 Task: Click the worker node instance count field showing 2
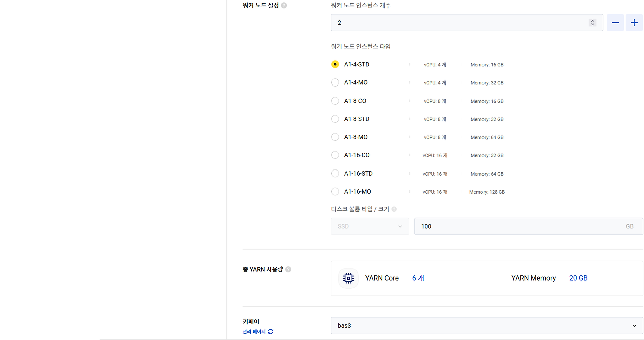tap(453, 22)
